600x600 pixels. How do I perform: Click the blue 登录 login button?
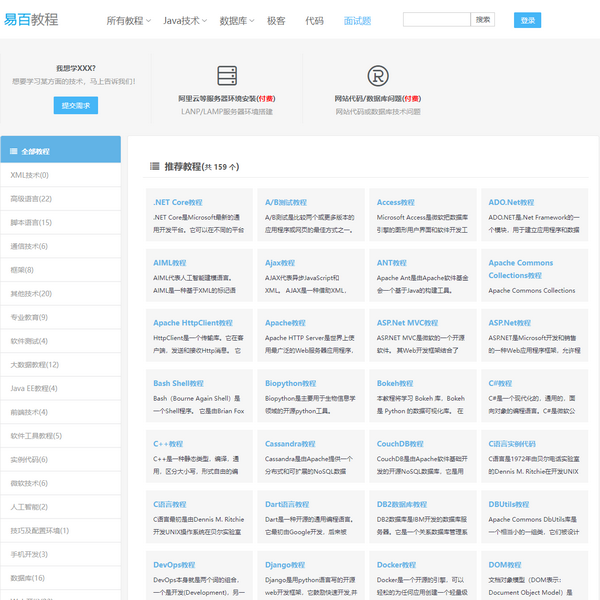tap(527, 20)
